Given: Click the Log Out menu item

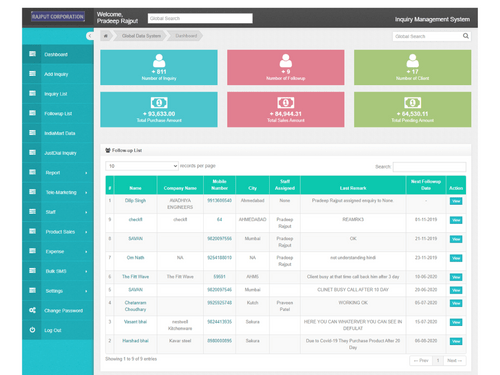Looking at the screenshot, I should (x=58, y=330).
